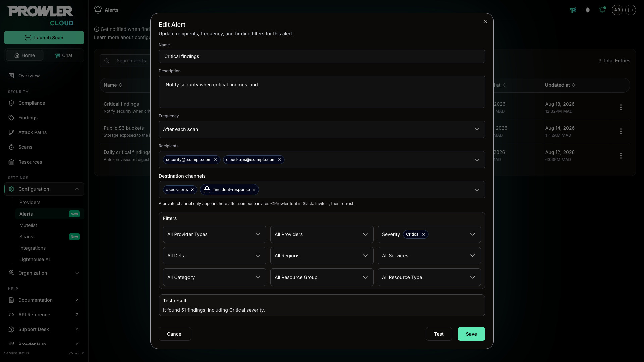
Task: Open the Frequency dropdown
Action: 322,129
